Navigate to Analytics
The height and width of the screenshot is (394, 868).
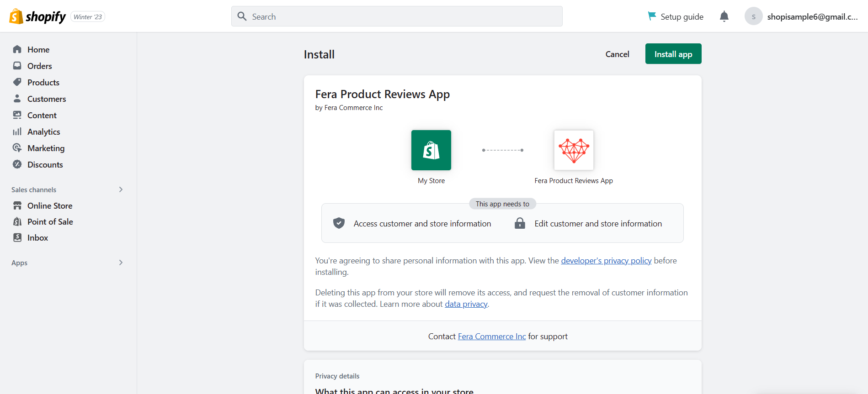(44, 131)
